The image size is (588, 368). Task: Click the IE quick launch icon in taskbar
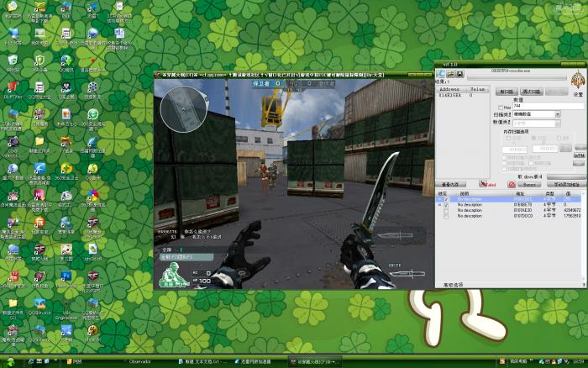31,361
